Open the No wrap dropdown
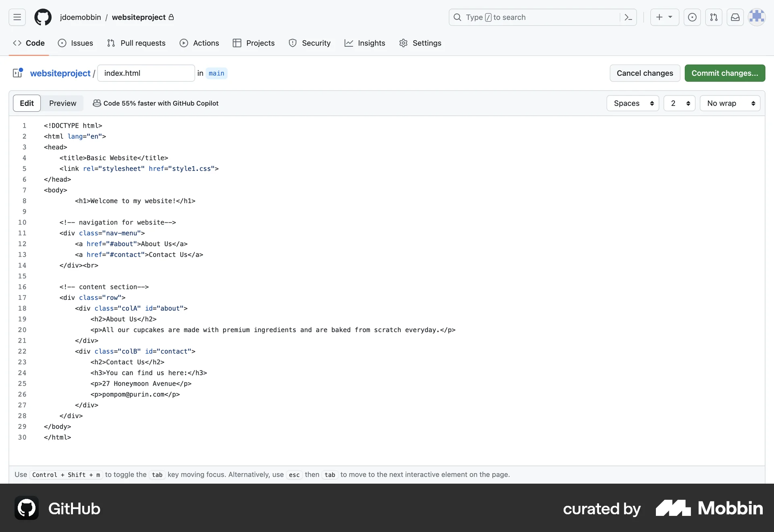 (730, 103)
